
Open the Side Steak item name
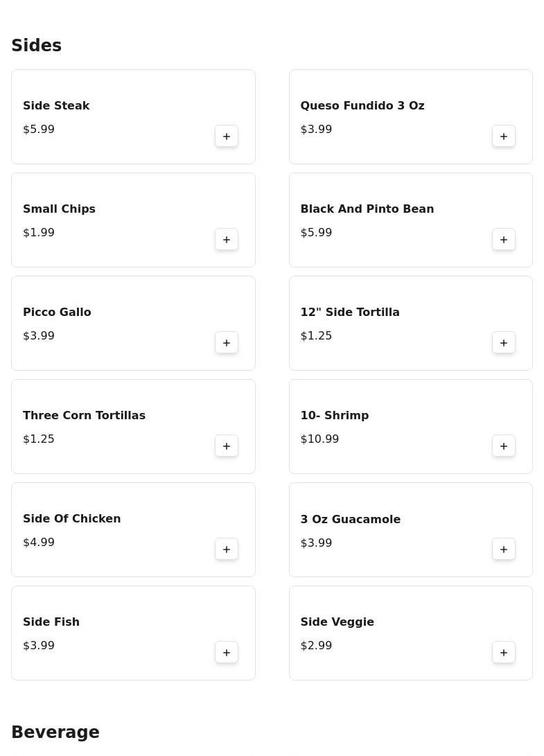56,105
